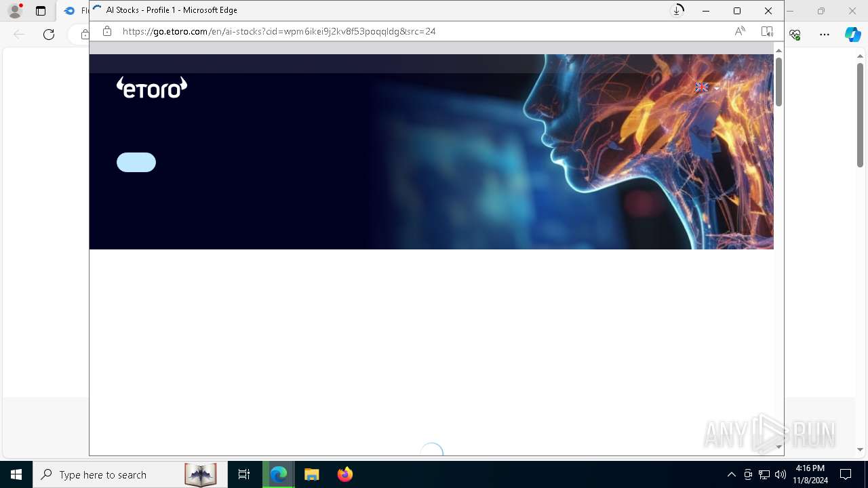This screenshot has height=488, width=868.
Task: Maximize the AI Stocks popup window
Action: click(737, 11)
